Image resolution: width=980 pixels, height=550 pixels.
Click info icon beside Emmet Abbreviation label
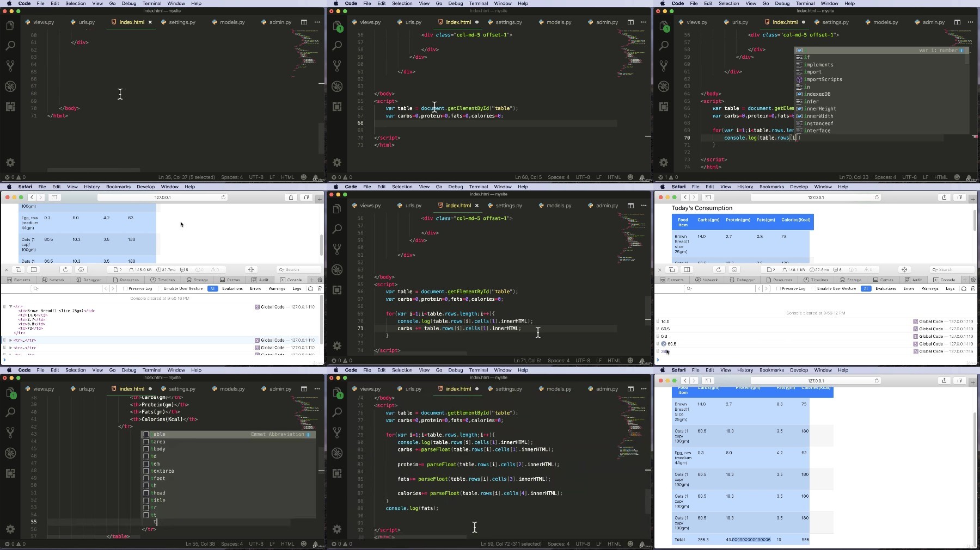click(308, 434)
